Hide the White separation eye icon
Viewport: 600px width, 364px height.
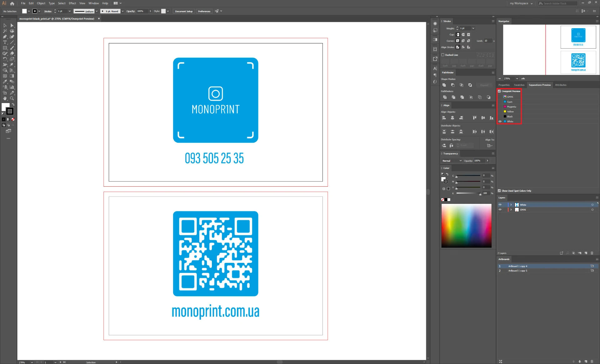click(x=500, y=121)
